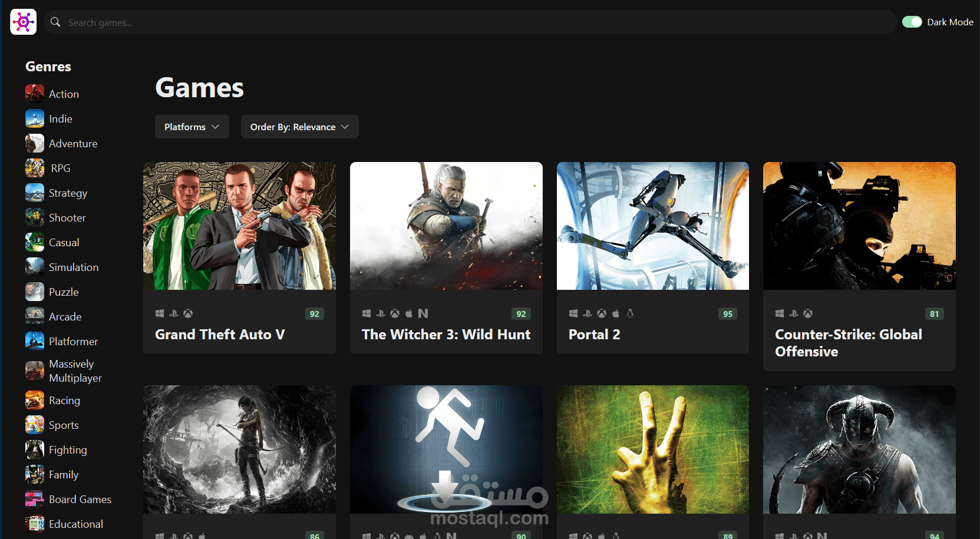The image size is (980, 539).
Task: Click the Board Games genre thumbnail icon
Action: click(x=35, y=499)
